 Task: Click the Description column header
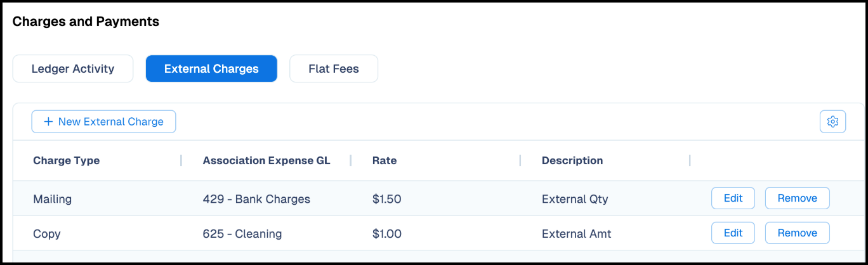(x=572, y=160)
